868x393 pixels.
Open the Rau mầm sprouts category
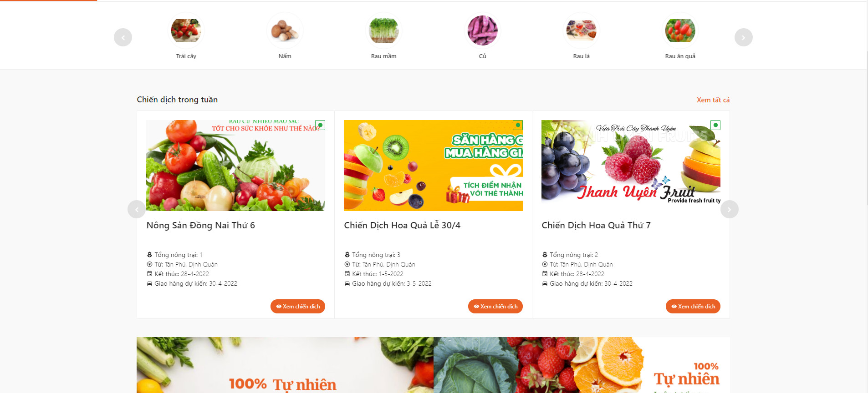tap(383, 30)
